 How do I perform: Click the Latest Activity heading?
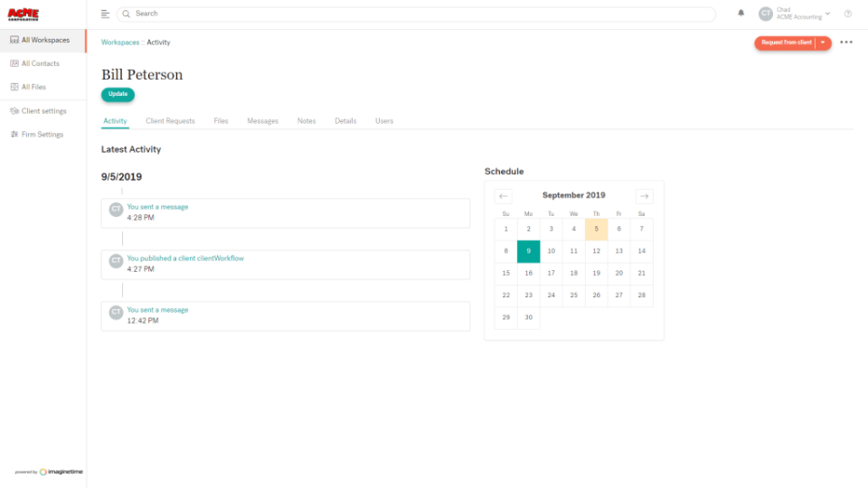[131, 149]
